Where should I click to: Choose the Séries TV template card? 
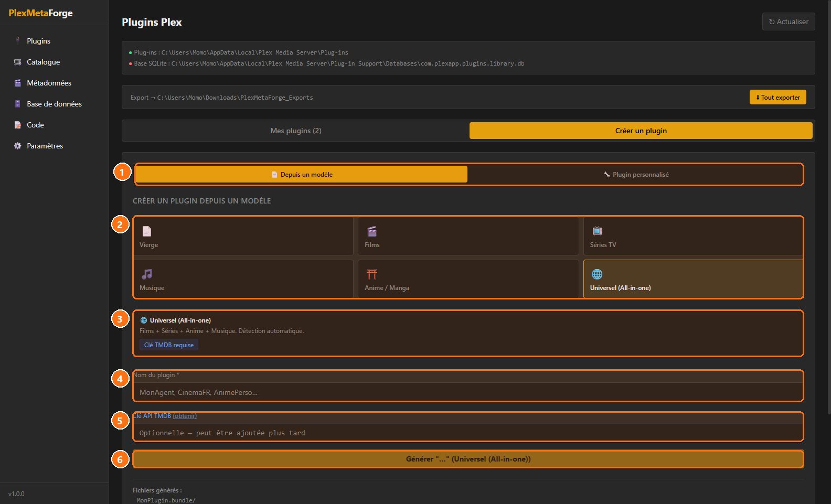tap(693, 236)
